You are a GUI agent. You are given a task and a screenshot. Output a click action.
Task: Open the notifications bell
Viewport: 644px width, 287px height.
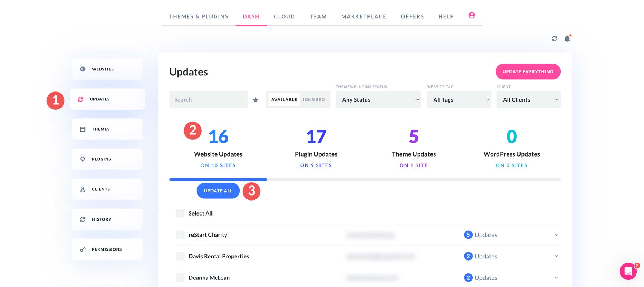(567, 39)
